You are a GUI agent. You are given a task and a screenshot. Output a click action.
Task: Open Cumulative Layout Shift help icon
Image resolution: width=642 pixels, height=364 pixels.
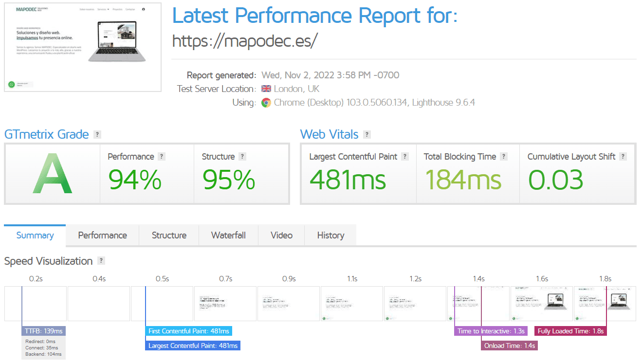[x=623, y=157]
